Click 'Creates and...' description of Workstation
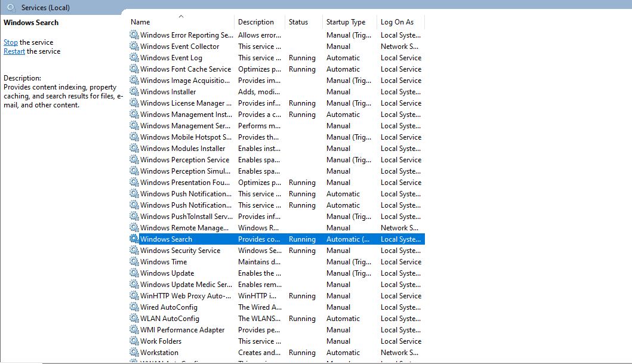 point(259,352)
